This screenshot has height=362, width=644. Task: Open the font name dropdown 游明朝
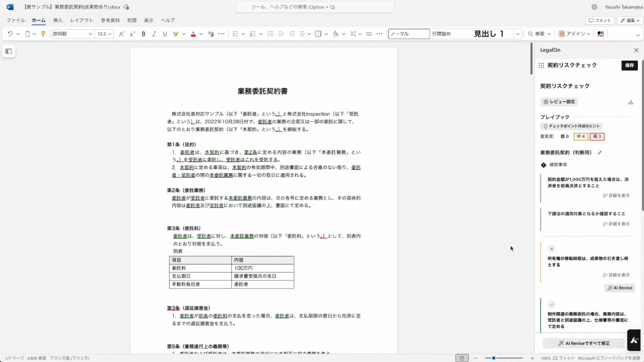point(73,34)
